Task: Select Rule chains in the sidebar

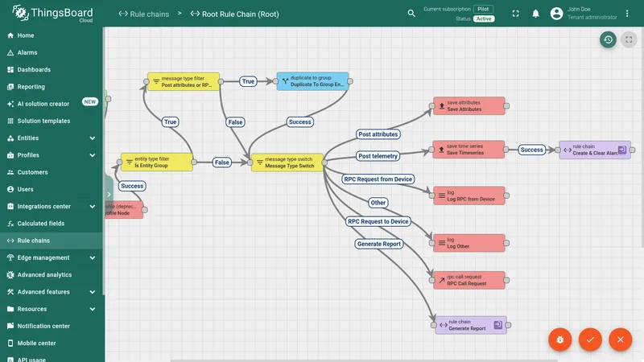Action: tap(52, 241)
